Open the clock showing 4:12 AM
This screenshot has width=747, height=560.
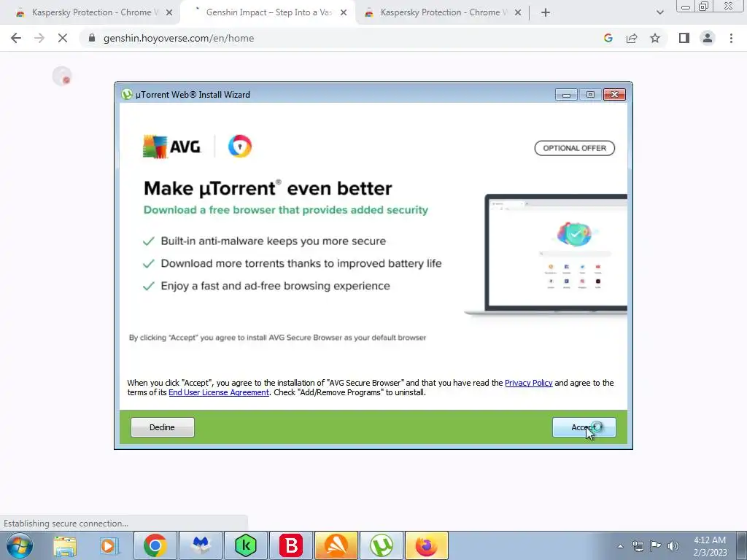point(710,546)
